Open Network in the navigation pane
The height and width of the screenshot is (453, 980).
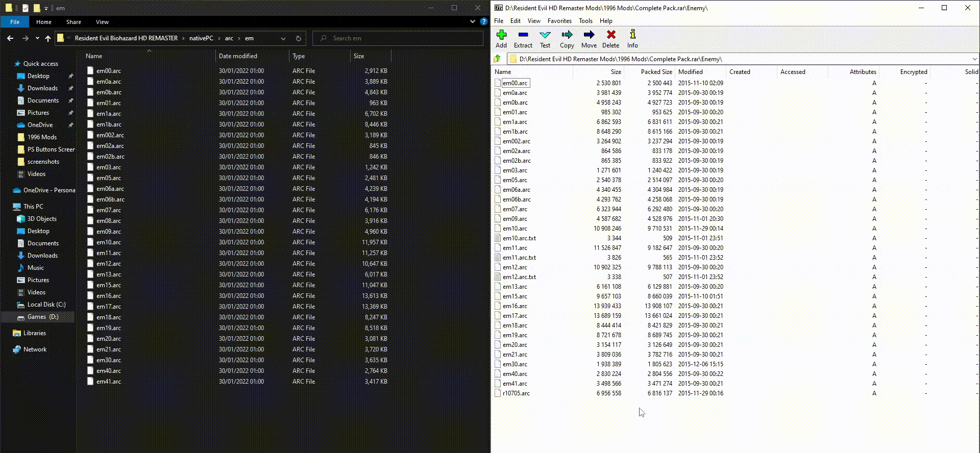[35, 349]
